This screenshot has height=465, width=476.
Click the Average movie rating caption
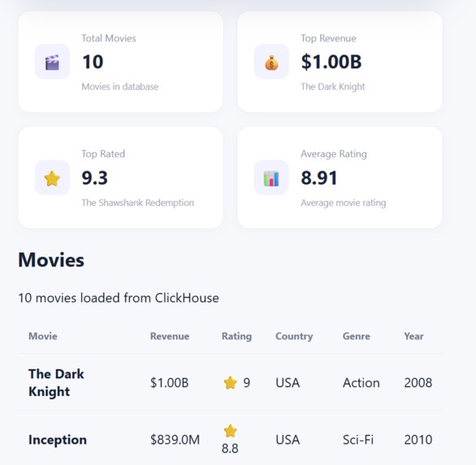pos(344,203)
